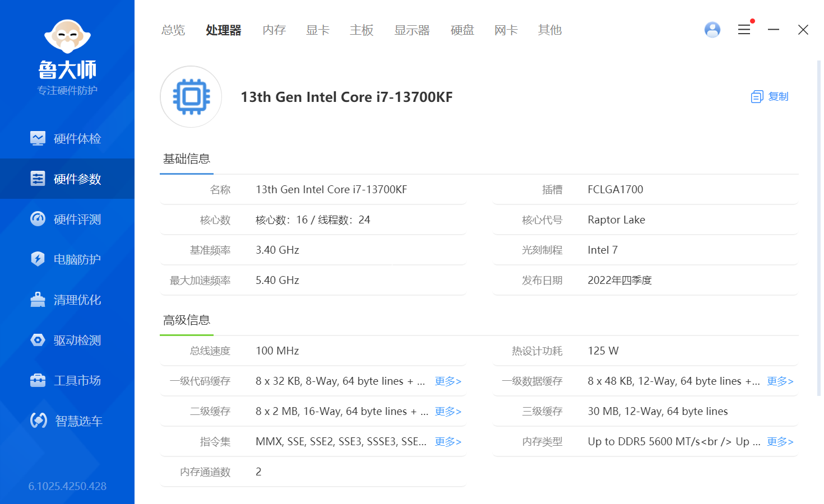Click the user account avatar icon
The image size is (824, 504).
pos(712,30)
